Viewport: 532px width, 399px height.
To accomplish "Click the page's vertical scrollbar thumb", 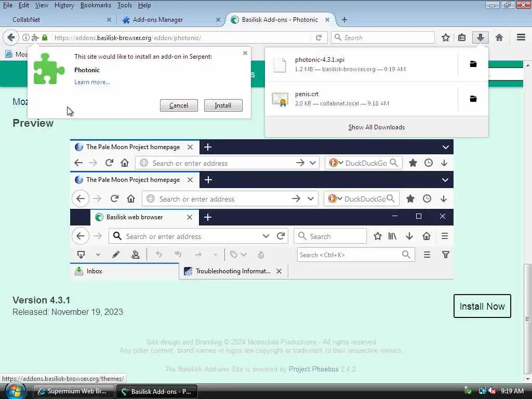I will [527, 319].
